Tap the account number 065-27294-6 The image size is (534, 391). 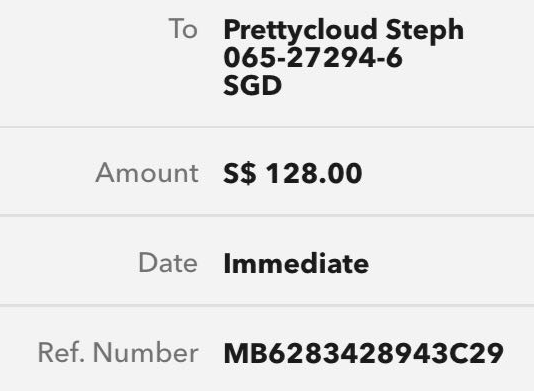pos(313,58)
